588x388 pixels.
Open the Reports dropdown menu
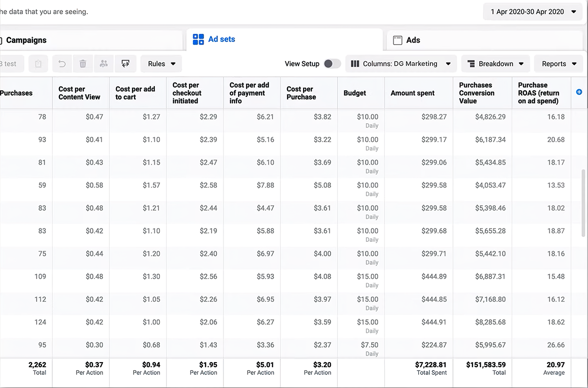pyautogui.click(x=559, y=64)
